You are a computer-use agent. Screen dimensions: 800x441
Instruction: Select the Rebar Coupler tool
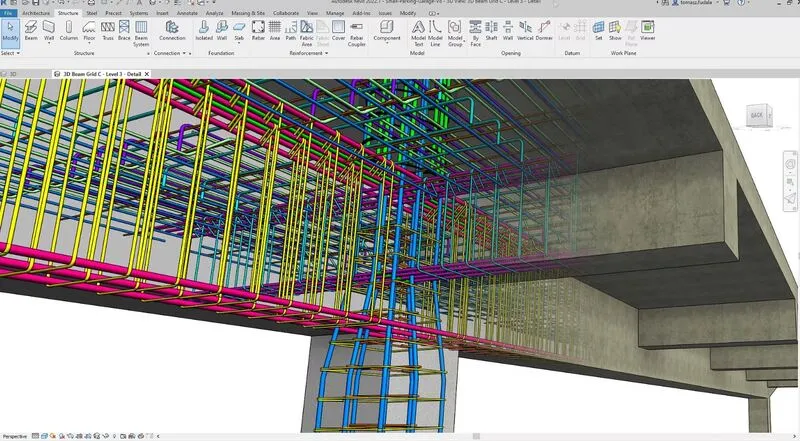pos(357,34)
